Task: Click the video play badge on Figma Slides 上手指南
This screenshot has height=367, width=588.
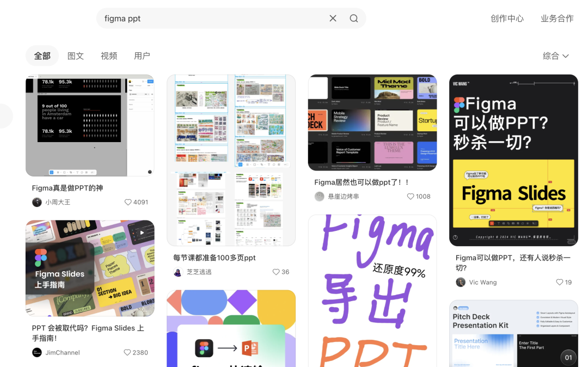Action: click(x=142, y=233)
